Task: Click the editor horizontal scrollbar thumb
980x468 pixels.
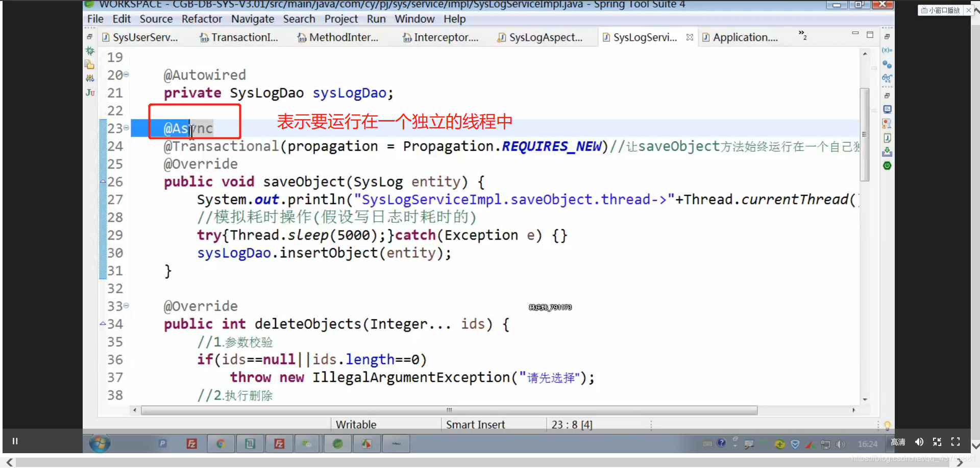Action: 449,410
